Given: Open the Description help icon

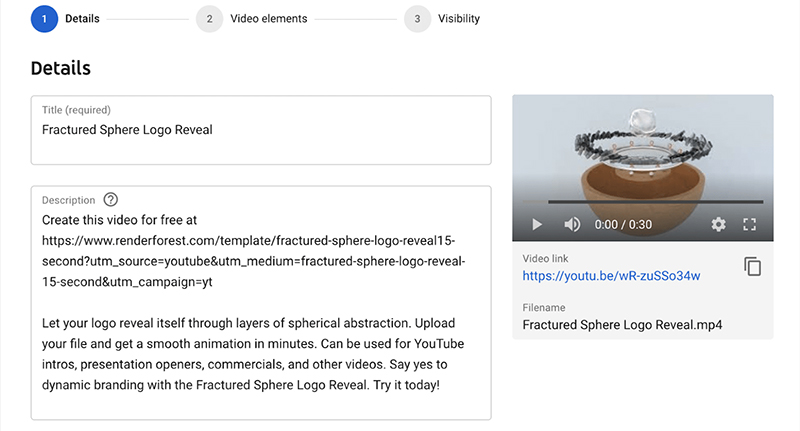Looking at the screenshot, I should 111,199.
